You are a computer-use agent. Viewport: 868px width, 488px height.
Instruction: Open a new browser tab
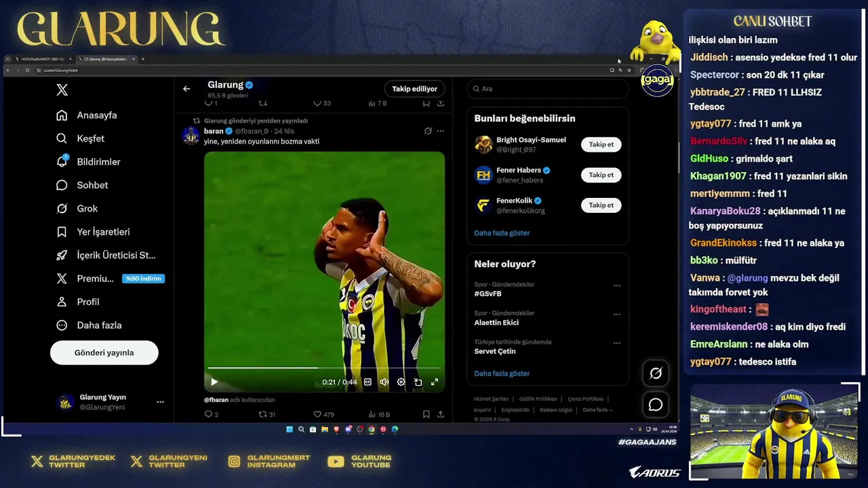click(x=142, y=59)
